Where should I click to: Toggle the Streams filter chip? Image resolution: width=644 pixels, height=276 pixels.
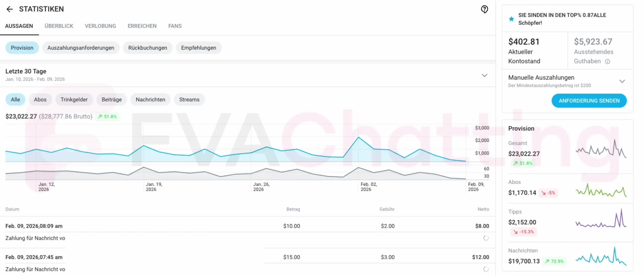tap(189, 100)
